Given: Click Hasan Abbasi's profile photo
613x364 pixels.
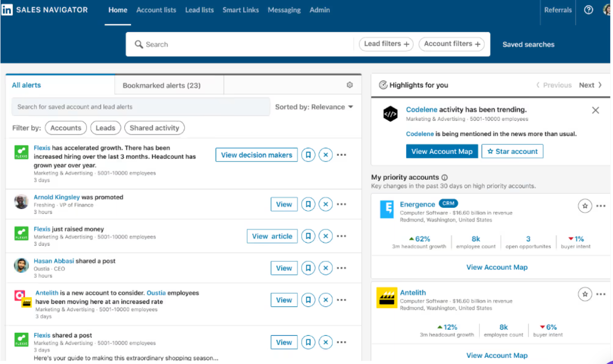Looking at the screenshot, I should tap(21, 265).
